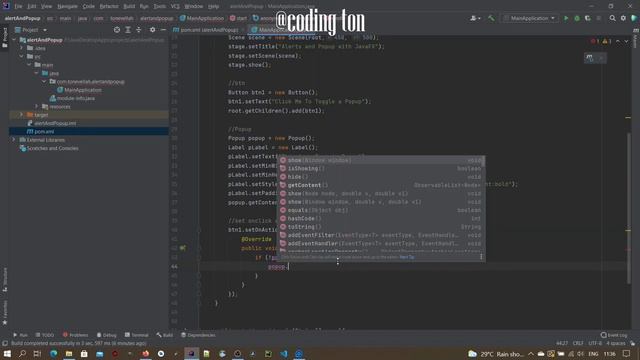
Task: Expand the .idea folder
Action: pos(22,48)
